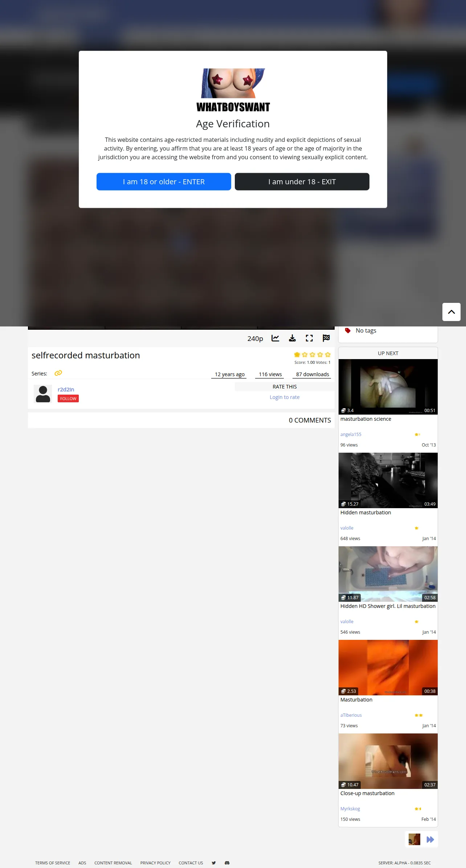Click the r2d2ln user avatar
Viewport: 466px width, 868px height.
coord(43,394)
